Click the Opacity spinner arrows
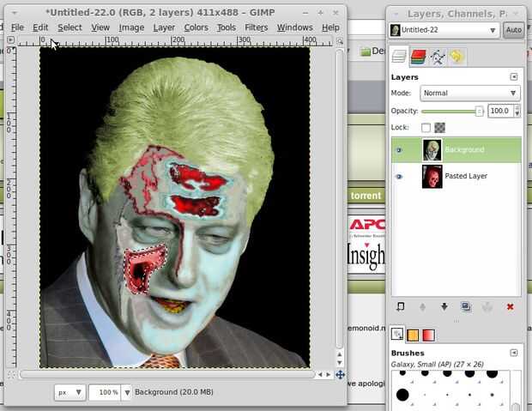532x411 pixels. (x=517, y=111)
